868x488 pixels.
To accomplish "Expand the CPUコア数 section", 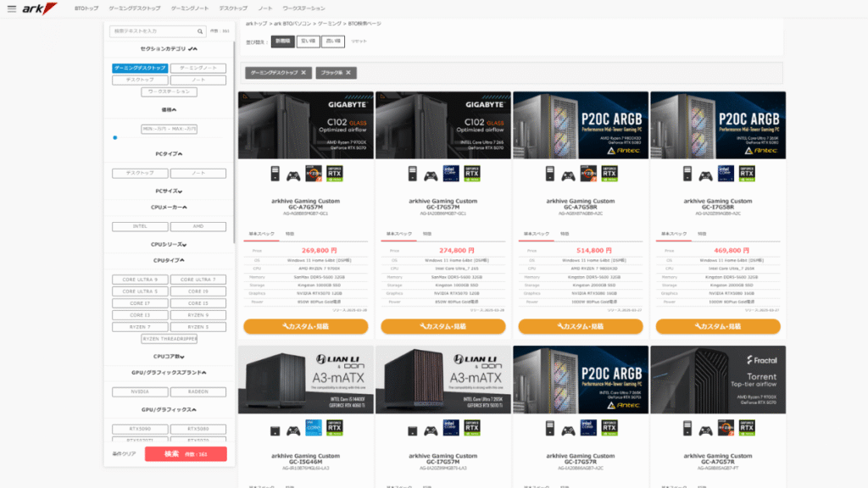I will pyautogui.click(x=169, y=357).
